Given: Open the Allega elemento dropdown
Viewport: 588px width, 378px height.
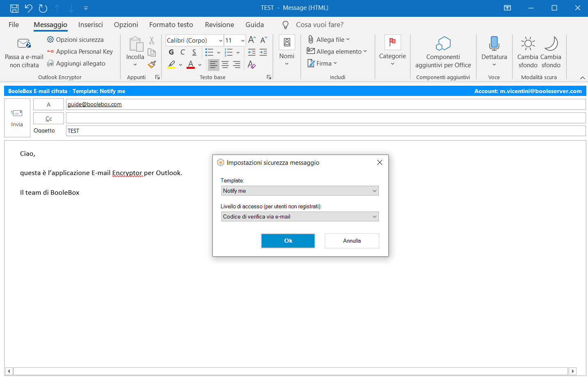Looking at the screenshot, I should [337, 52].
